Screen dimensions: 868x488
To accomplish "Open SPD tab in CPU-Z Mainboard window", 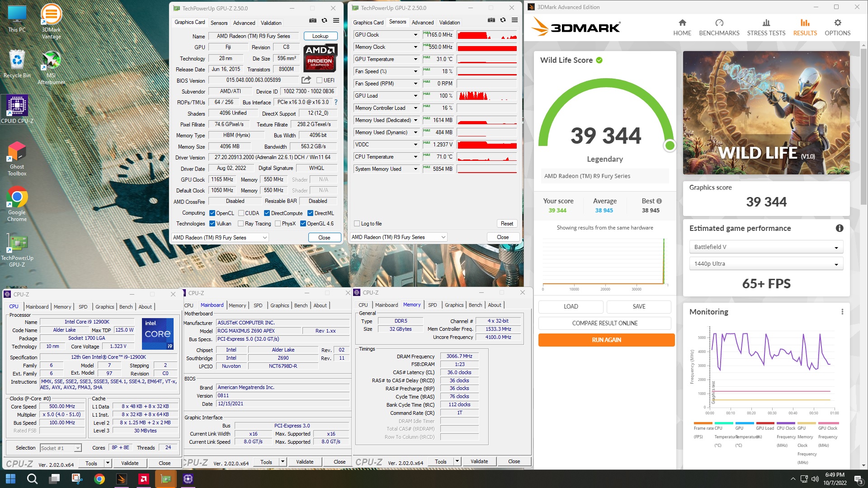I will [258, 305].
